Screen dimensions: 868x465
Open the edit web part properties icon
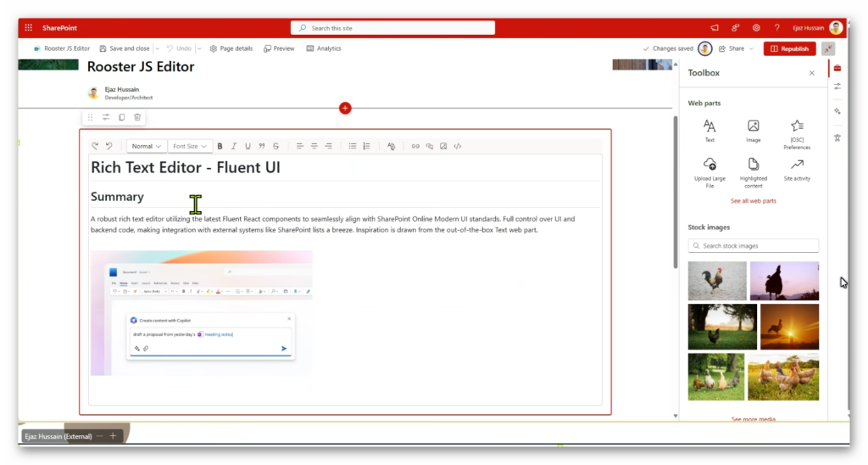coord(106,117)
